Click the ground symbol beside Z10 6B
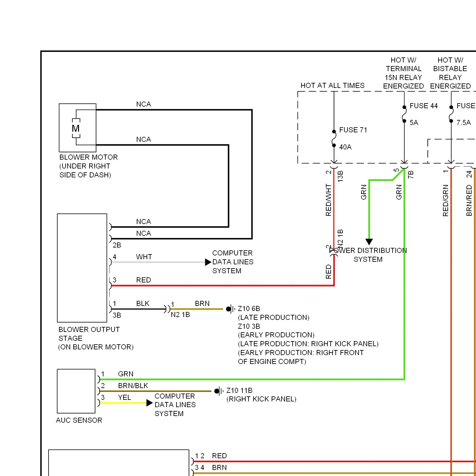 point(231,309)
